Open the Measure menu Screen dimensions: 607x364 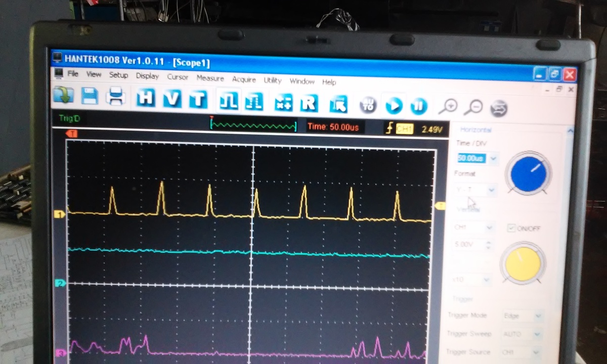tap(210, 78)
